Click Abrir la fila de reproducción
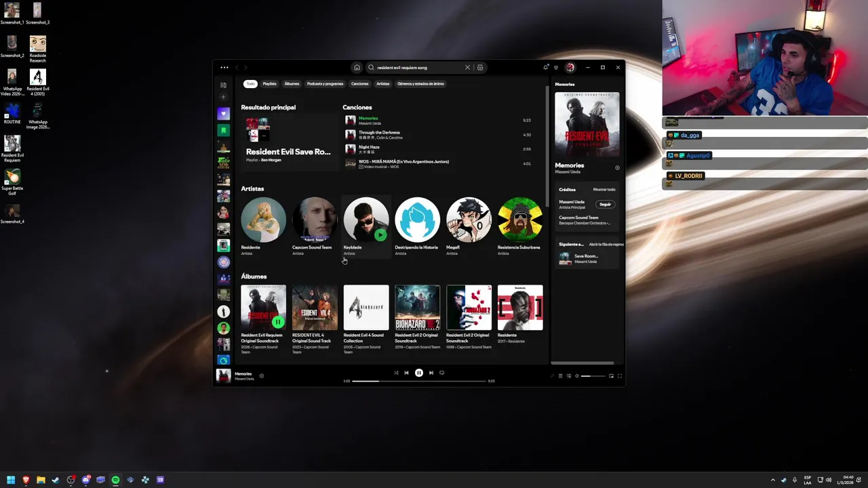The height and width of the screenshot is (488, 868). [x=606, y=244]
